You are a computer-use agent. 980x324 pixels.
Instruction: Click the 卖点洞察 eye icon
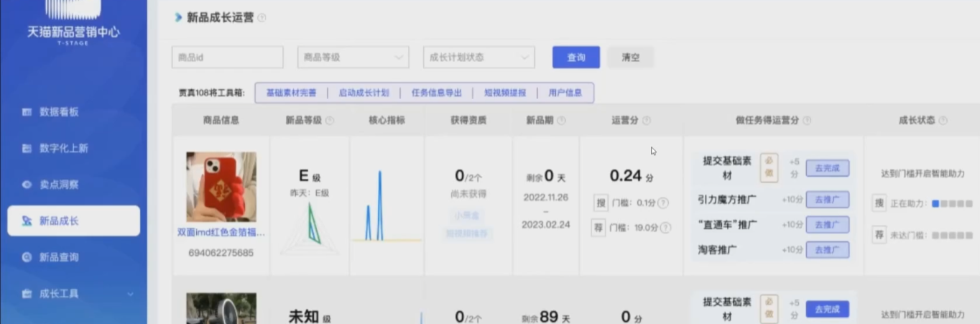pyautogui.click(x=27, y=185)
